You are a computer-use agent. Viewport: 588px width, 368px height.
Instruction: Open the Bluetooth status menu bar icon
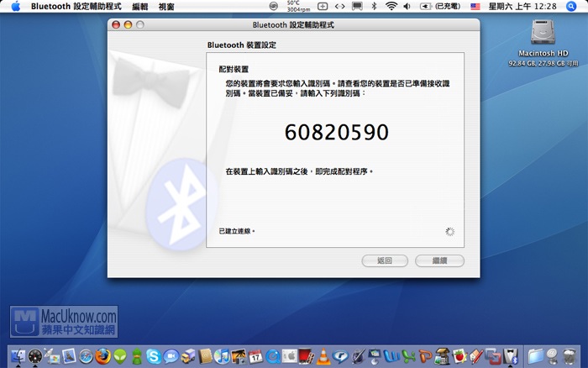pos(374,7)
